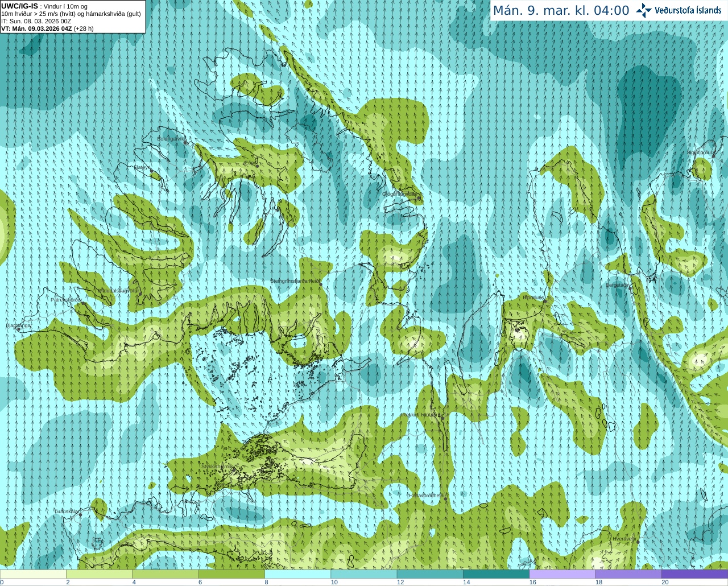Click the 'Mán. 9. mar. kl. 04:00' date header
The image size is (728, 586).
[x=561, y=11]
